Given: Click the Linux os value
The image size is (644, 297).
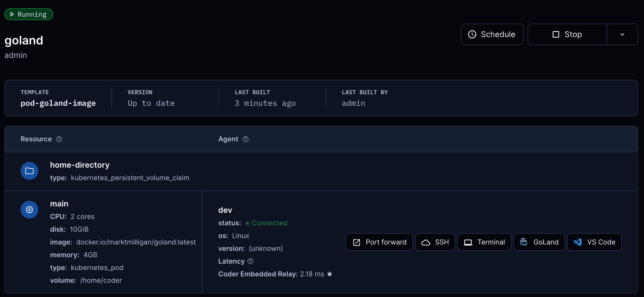Looking at the screenshot, I should [x=241, y=236].
